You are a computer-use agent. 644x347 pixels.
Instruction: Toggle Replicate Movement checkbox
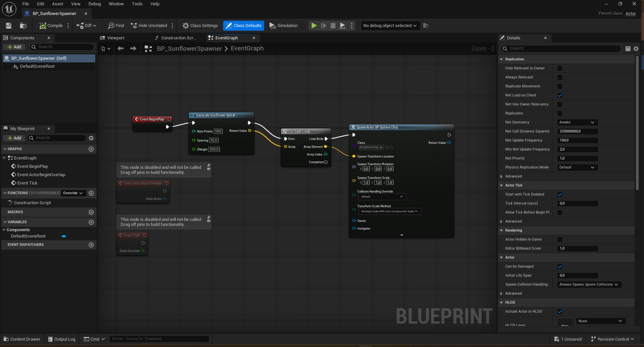pyautogui.click(x=560, y=86)
